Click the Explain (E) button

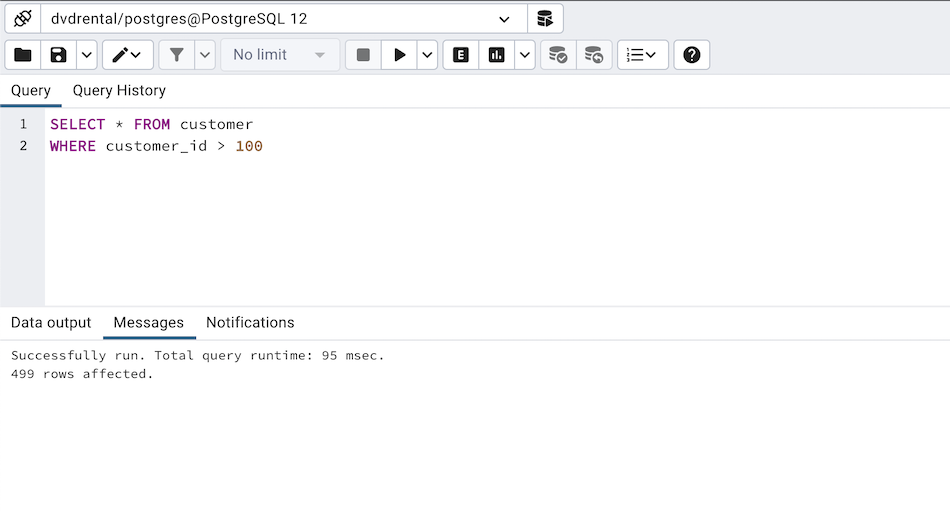click(x=461, y=55)
